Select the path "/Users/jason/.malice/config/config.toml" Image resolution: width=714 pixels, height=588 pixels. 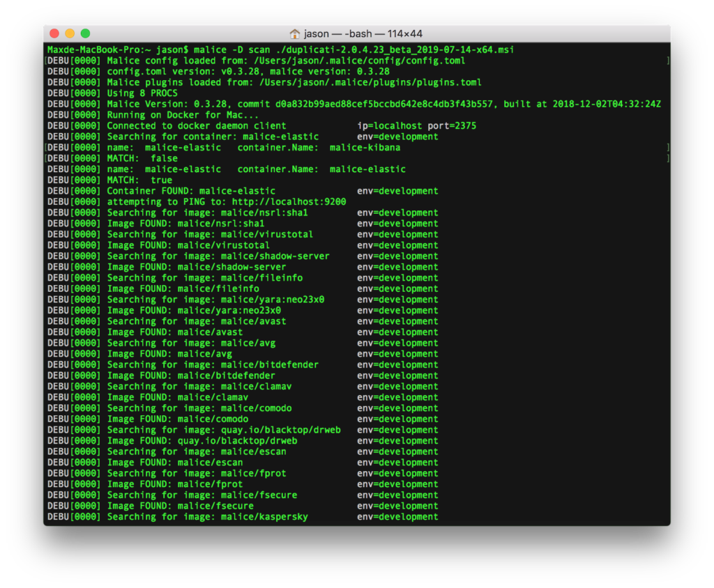click(360, 61)
